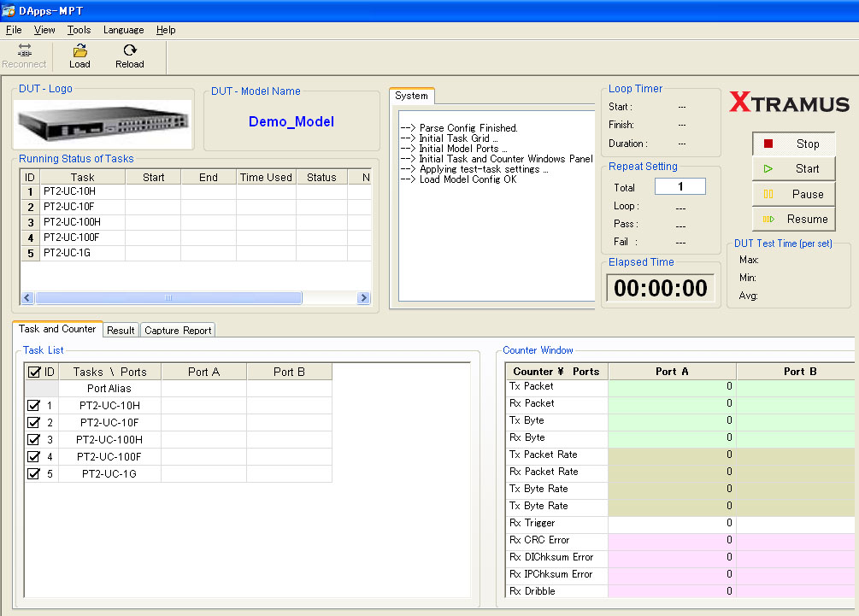The height and width of the screenshot is (616, 859).
Task: Click the Port B header in Task List
Action: 289,372
